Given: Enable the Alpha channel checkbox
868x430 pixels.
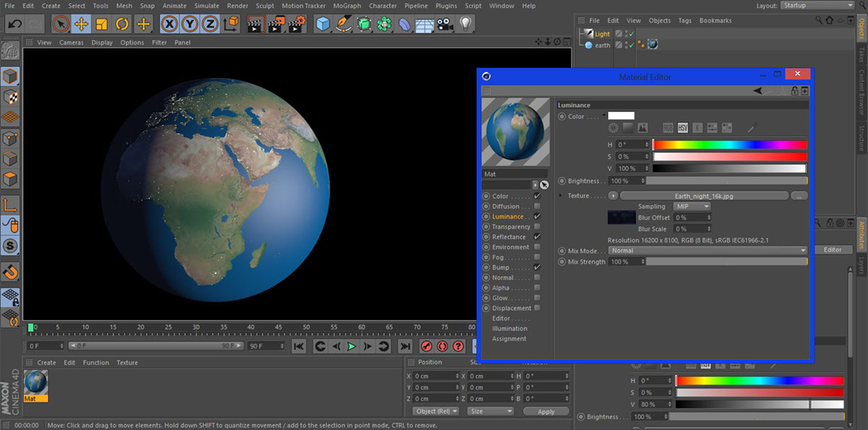Looking at the screenshot, I should pyautogui.click(x=537, y=288).
